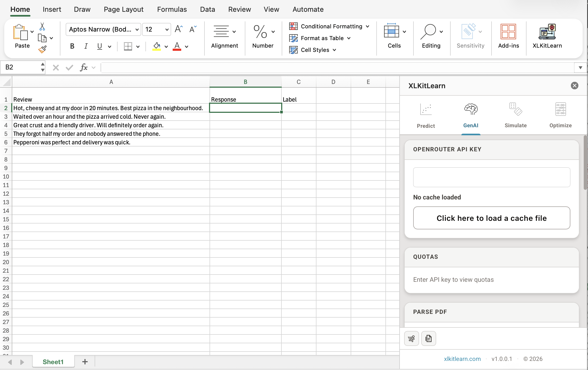Open the Add-ins icon
Image resolution: width=588 pixels, height=370 pixels.
(x=508, y=32)
